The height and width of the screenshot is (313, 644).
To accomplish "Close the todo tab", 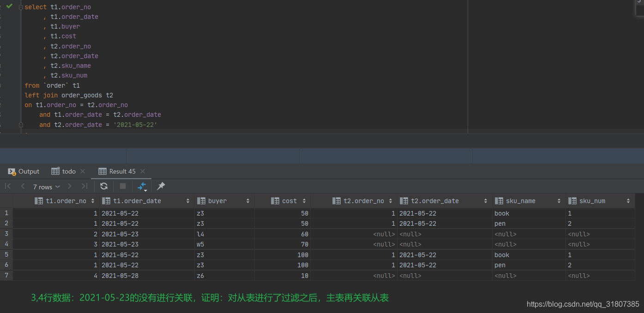I will pos(83,171).
